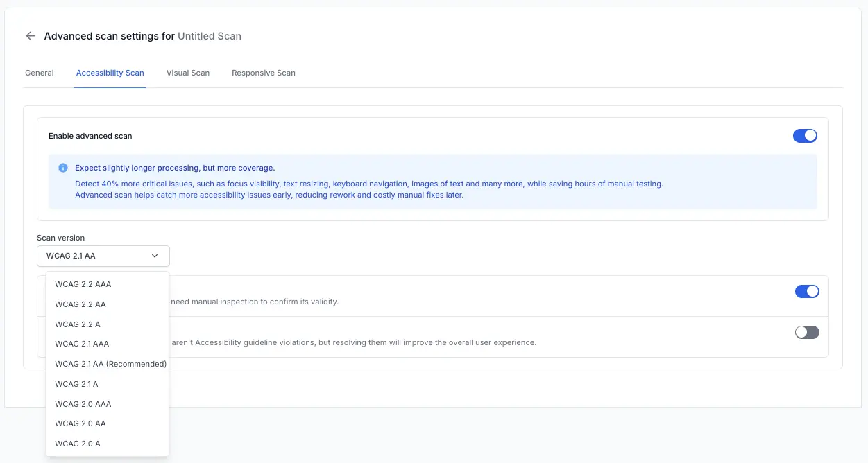Enable the grey user experience toggle

pyautogui.click(x=807, y=333)
